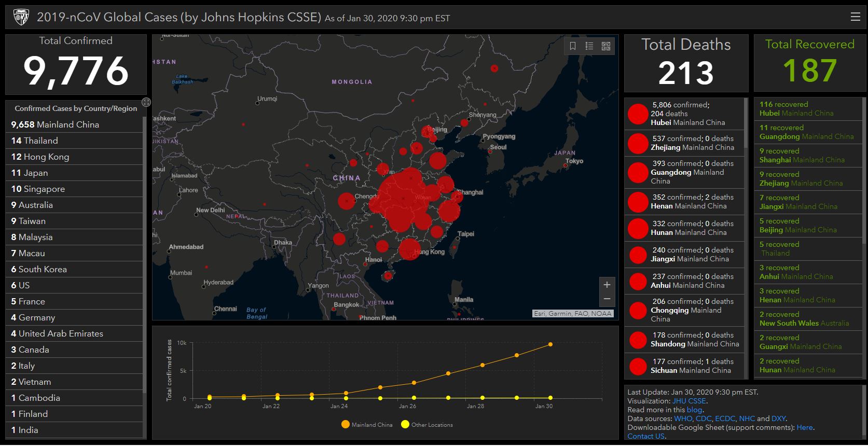Click the Esri, Garmin, FAO, NOAA attribution
Image resolution: width=868 pixels, height=447 pixels.
[x=573, y=313]
